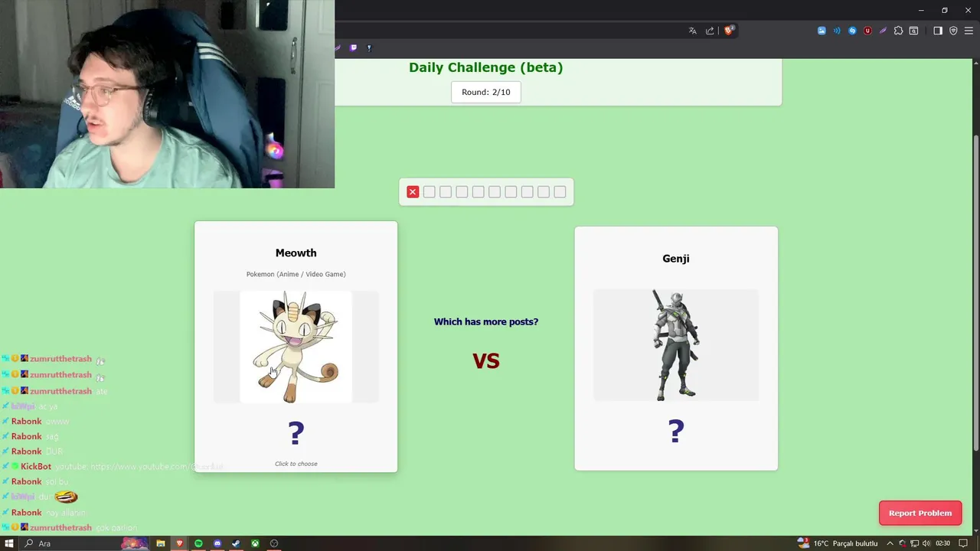Viewport: 980px width, 551px height.
Task: Click the share page icon in address bar
Action: point(710,31)
